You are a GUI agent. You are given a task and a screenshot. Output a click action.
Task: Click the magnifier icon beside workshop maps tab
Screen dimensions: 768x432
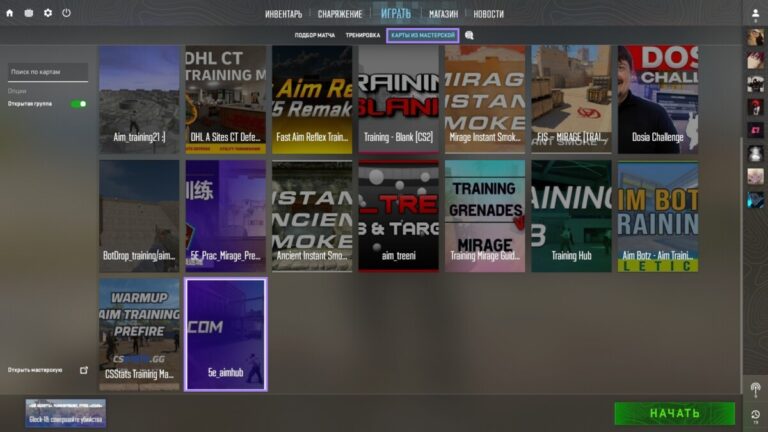coord(469,35)
